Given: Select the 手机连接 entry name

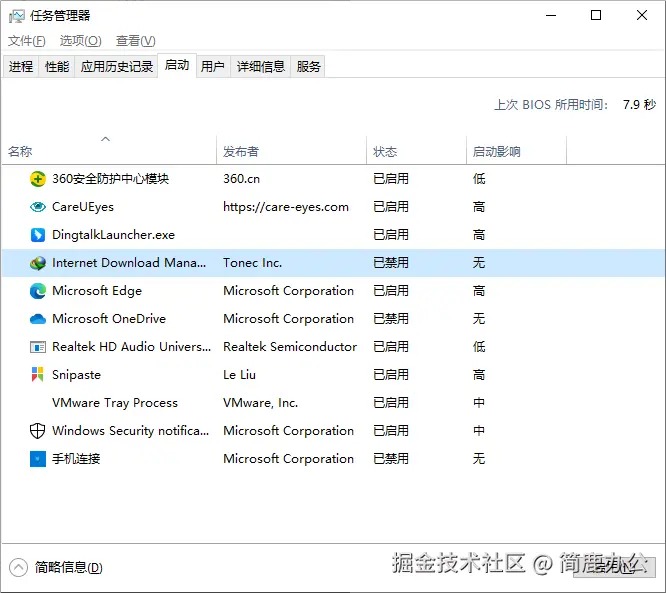Looking at the screenshot, I should [76, 459].
